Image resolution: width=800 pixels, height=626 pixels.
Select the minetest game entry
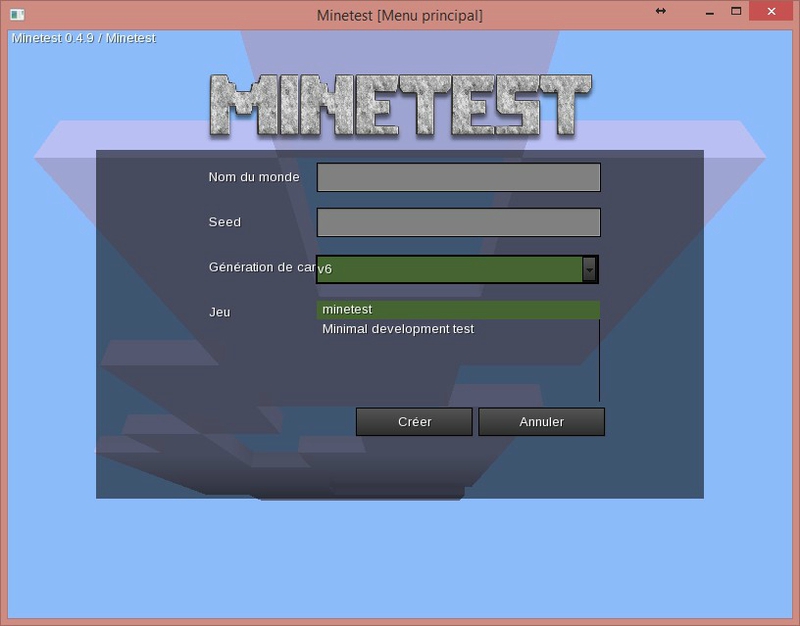pos(458,310)
